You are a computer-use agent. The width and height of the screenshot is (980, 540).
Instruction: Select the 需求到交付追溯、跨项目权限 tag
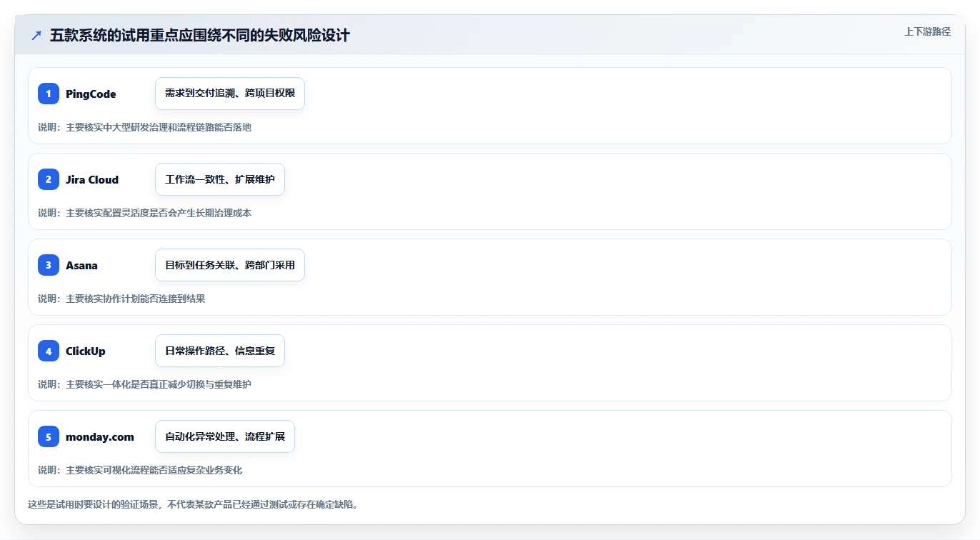tap(230, 94)
